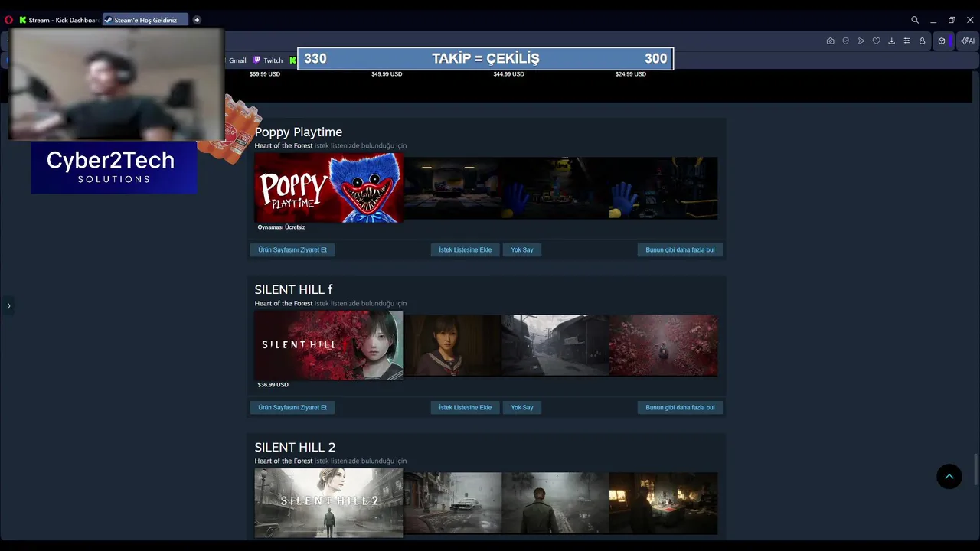Click the man-from-behind screenshot of SILENT HILL 2
The width and height of the screenshot is (980, 551).
(555, 503)
